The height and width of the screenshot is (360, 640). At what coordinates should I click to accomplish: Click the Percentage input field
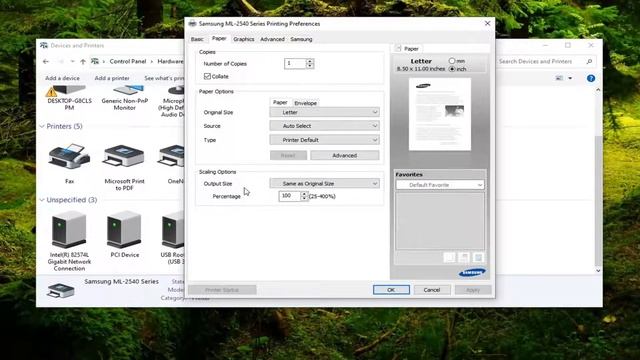click(x=290, y=196)
